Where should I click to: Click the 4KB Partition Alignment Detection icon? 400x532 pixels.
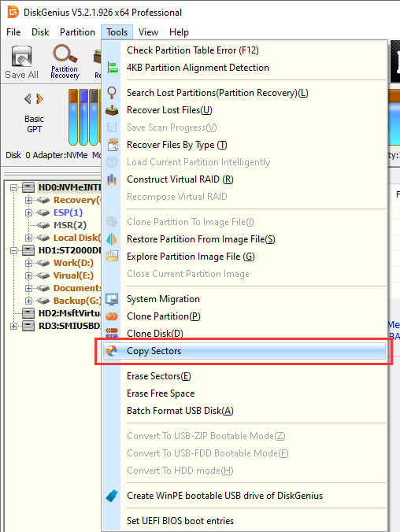(113, 68)
